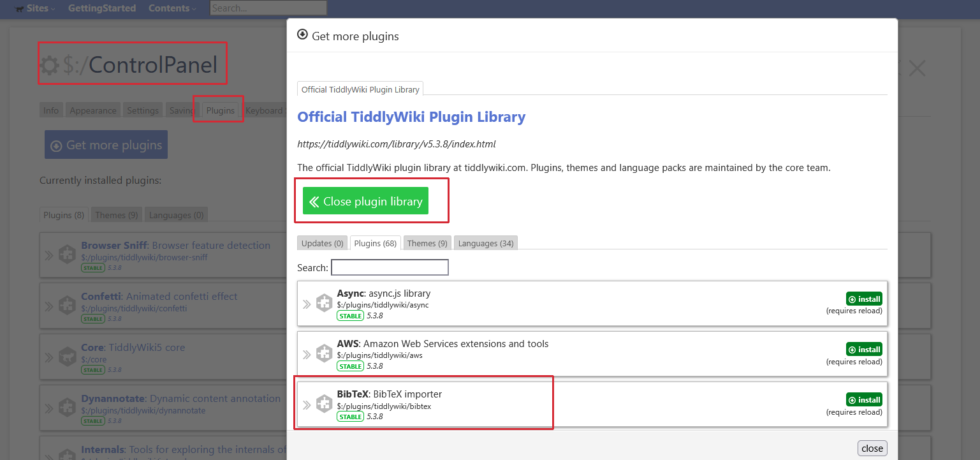Screen dimensions: 980x460
Task: Expand the AWS plugin details chevron
Action: click(307, 355)
